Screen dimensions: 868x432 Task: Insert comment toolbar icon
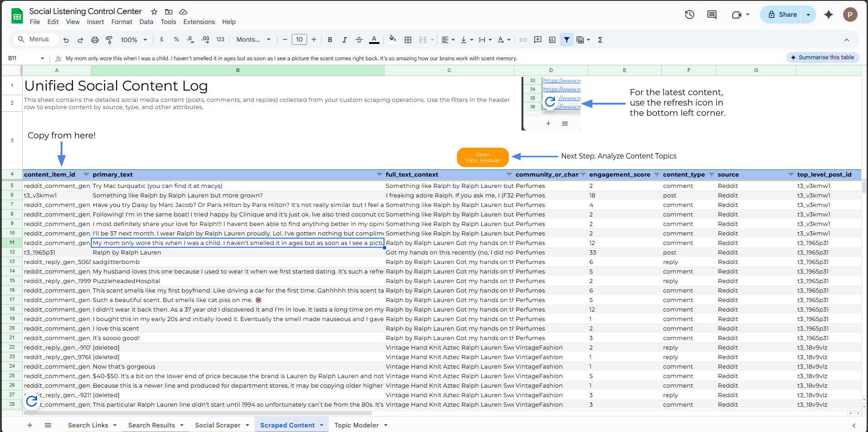click(538, 40)
